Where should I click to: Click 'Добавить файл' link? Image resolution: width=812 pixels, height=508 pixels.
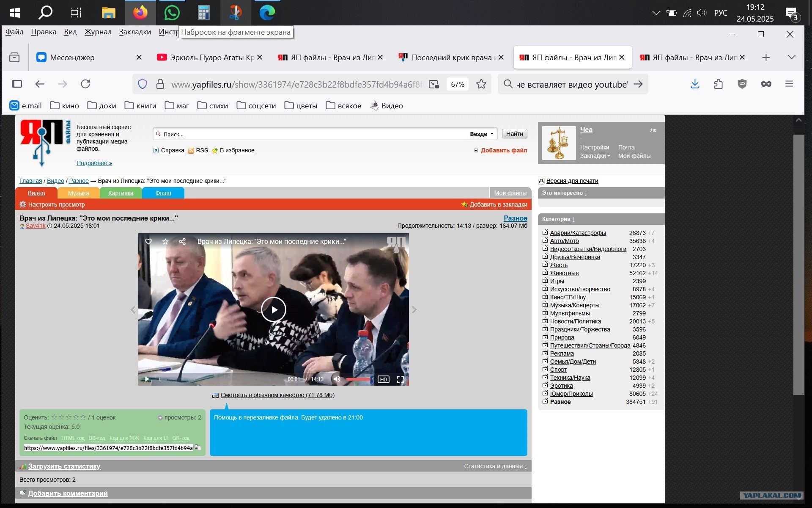[x=504, y=150]
